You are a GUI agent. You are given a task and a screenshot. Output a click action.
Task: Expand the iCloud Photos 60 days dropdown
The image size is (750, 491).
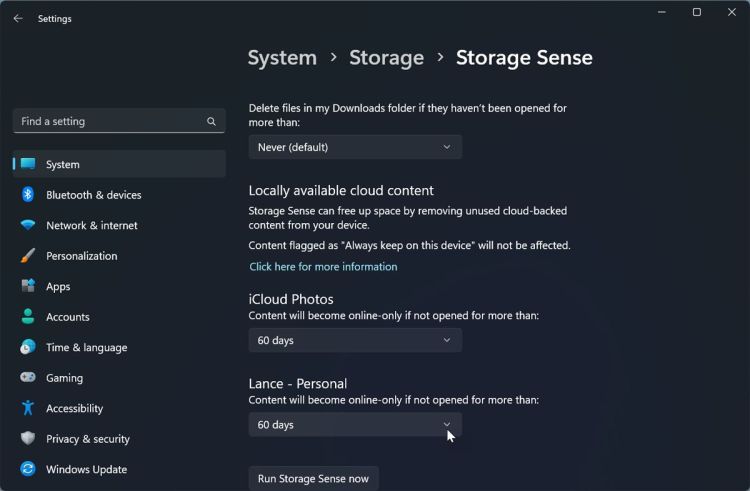point(355,340)
